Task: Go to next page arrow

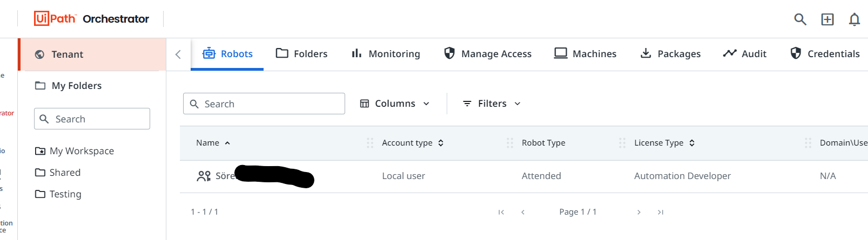Action: pyautogui.click(x=639, y=212)
